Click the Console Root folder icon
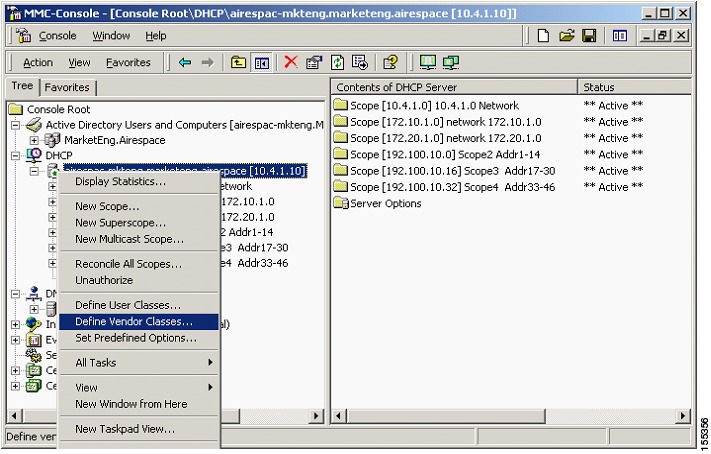The image size is (711, 454). pyautogui.click(x=16, y=109)
